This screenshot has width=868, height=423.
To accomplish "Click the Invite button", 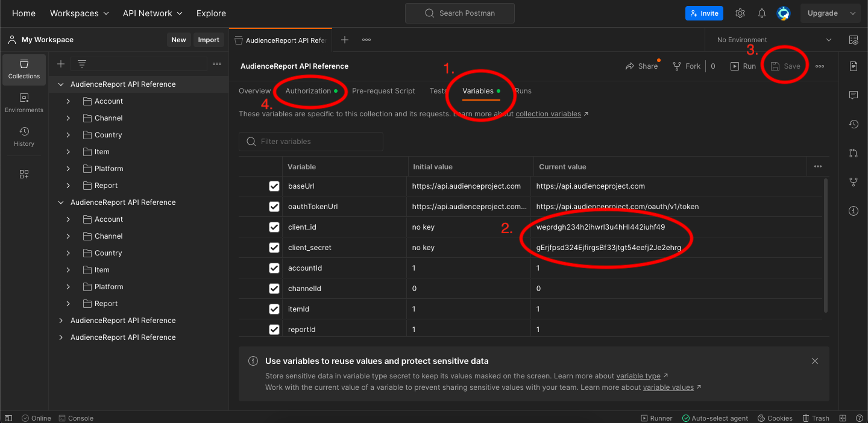I will (704, 13).
